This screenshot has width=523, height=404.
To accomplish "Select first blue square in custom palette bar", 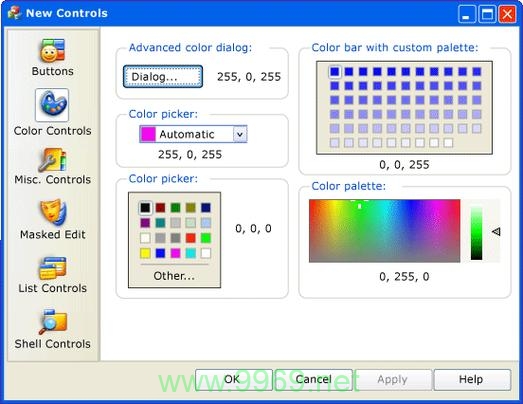I will (x=335, y=71).
